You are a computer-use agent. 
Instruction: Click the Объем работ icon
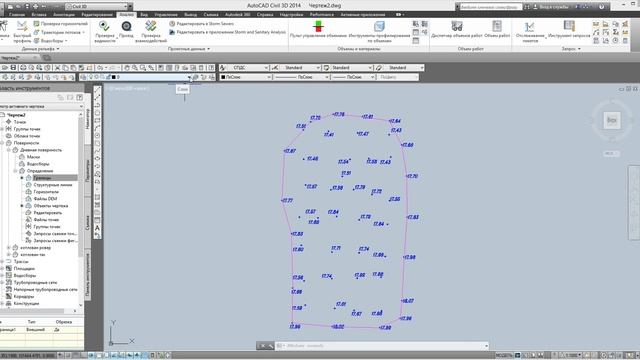tap(497, 30)
